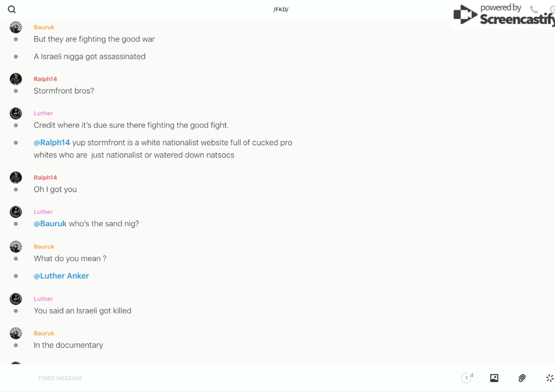This screenshot has height=392, width=555.
Task: Click Luther's avatar above "You said an Israeli"
Action: [x=16, y=299]
